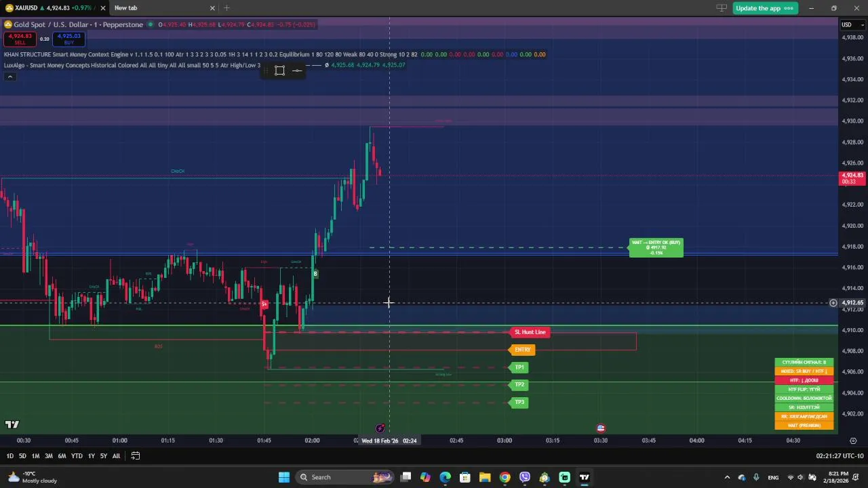Open the Go to date calendar icon

tap(136, 456)
